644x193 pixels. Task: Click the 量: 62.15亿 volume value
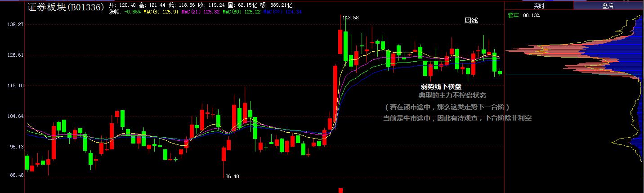coord(242,5)
